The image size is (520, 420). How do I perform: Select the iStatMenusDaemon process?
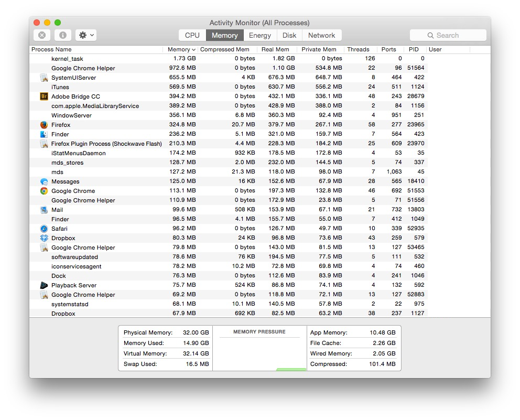point(229,153)
